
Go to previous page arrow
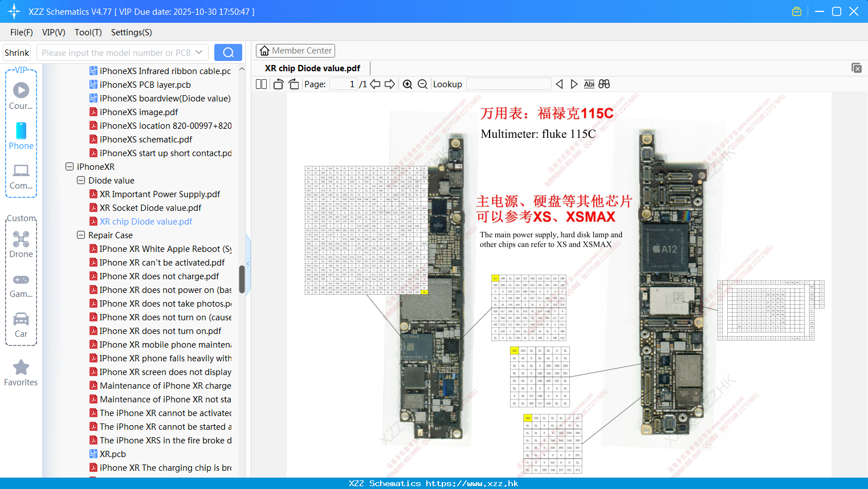coord(375,84)
